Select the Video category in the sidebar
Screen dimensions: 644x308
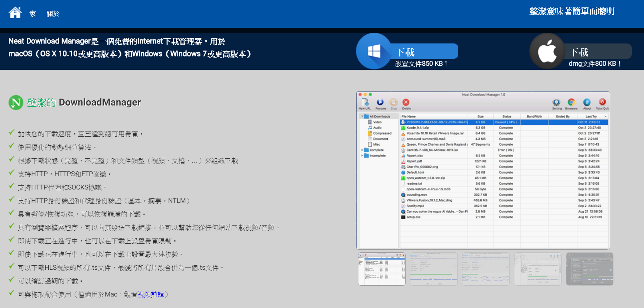point(375,122)
